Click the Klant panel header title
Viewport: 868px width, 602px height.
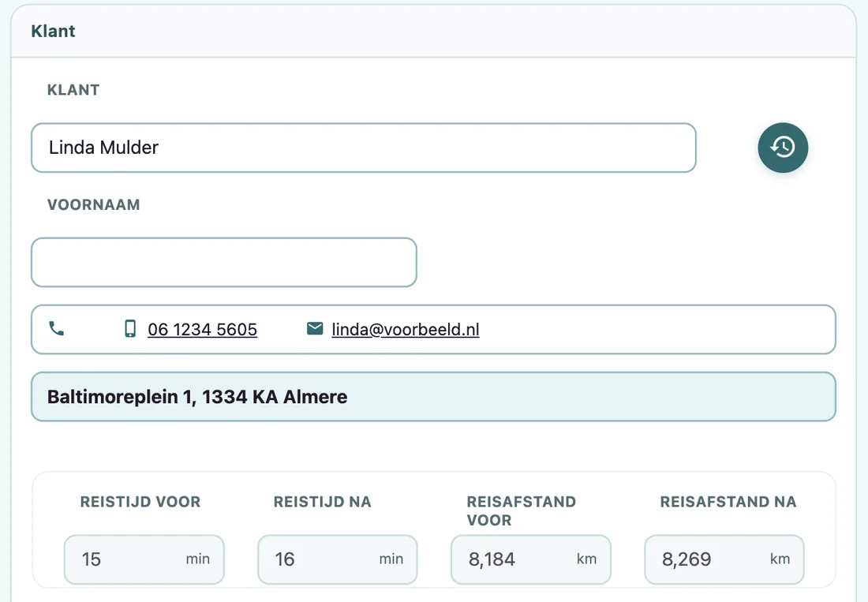(x=53, y=31)
